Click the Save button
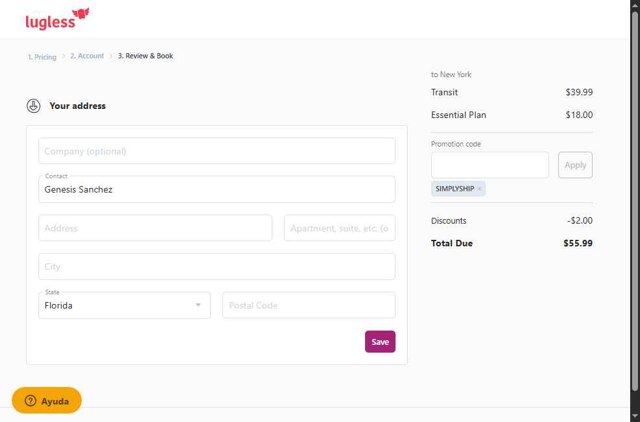 point(380,342)
